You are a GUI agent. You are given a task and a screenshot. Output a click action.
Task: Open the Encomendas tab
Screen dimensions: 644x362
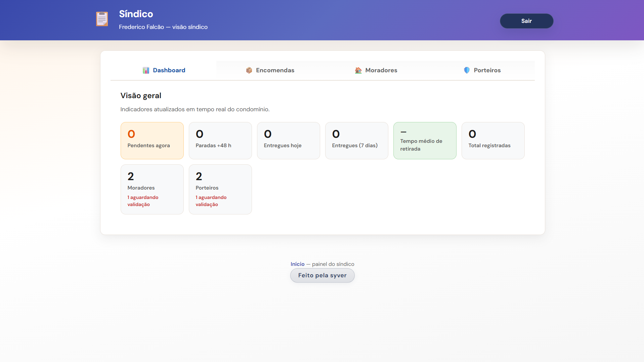pyautogui.click(x=270, y=70)
